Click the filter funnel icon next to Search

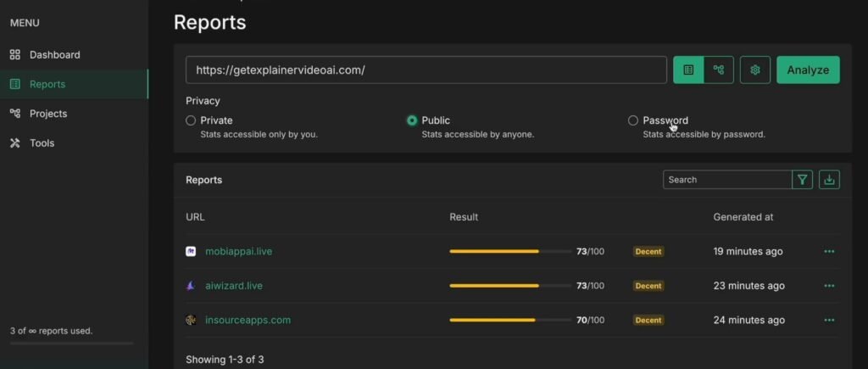coord(803,179)
